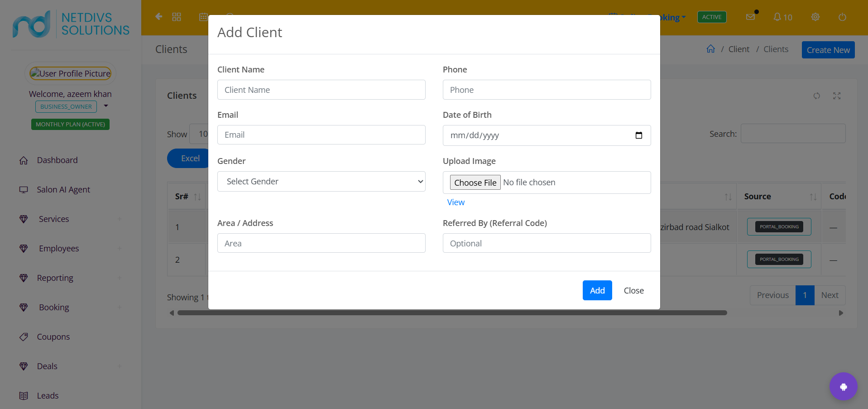Open the date picker calendar icon

(x=638, y=135)
